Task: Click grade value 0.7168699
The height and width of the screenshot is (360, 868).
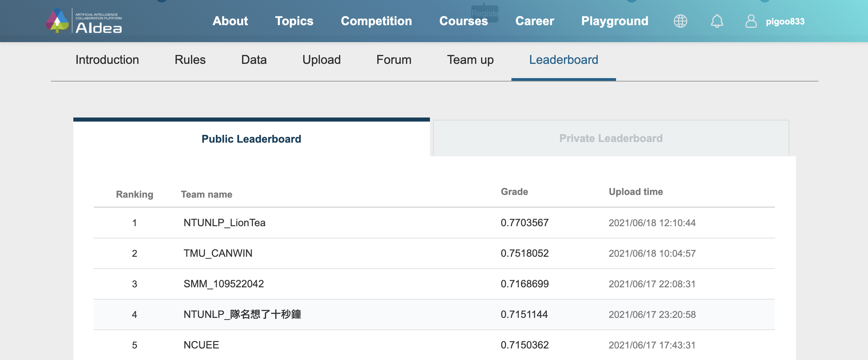Action: click(x=525, y=284)
